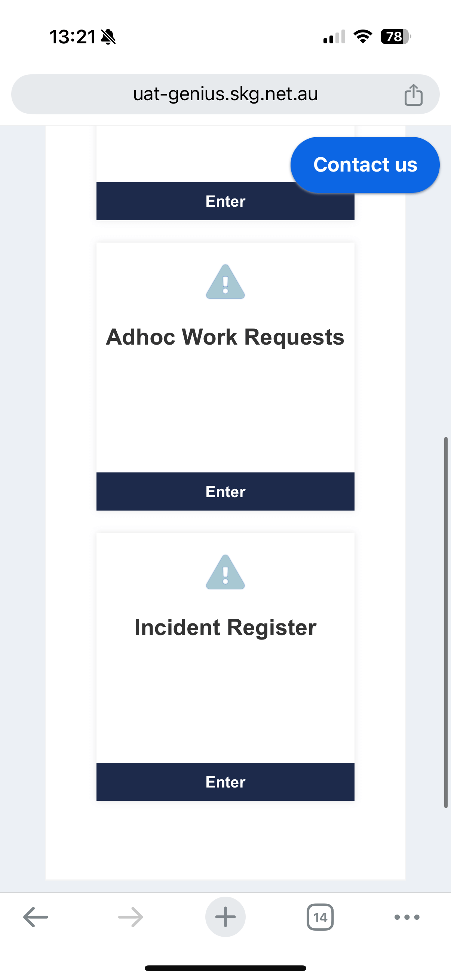Tap the Incident Register warning icon

click(225, 572)
